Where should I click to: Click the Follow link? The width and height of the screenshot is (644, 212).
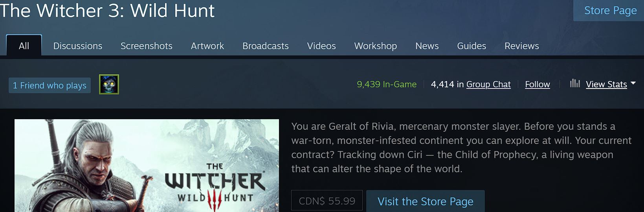pyautogui.click(x=538, y=84)
